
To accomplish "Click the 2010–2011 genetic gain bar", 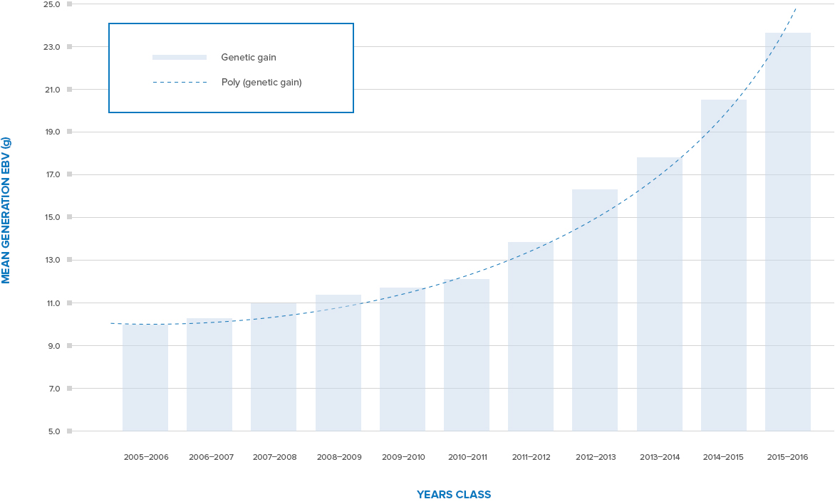I will pyautogui.click(x=467, y=355).
